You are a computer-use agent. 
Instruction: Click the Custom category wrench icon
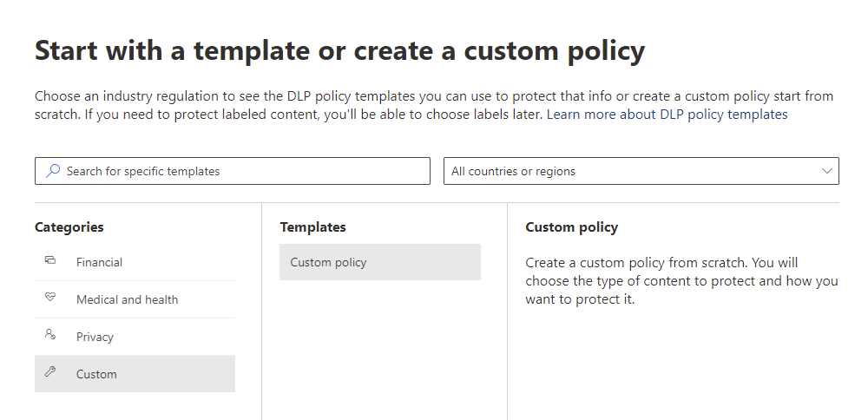coord(49,373)
